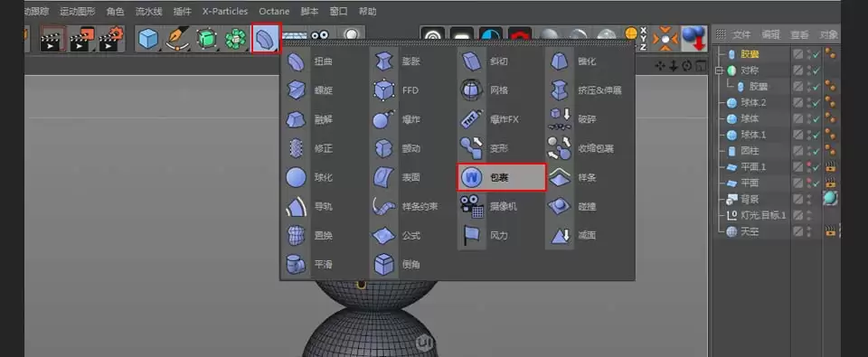Choose the 置换 (Displacer) deformer
The image size is (868, 357).
311,235
